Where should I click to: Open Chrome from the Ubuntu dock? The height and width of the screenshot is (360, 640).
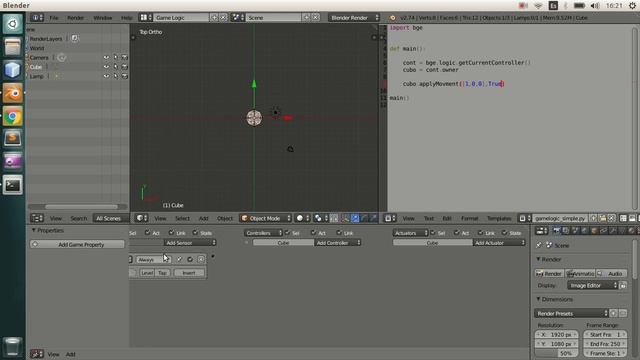click(13, 117)
